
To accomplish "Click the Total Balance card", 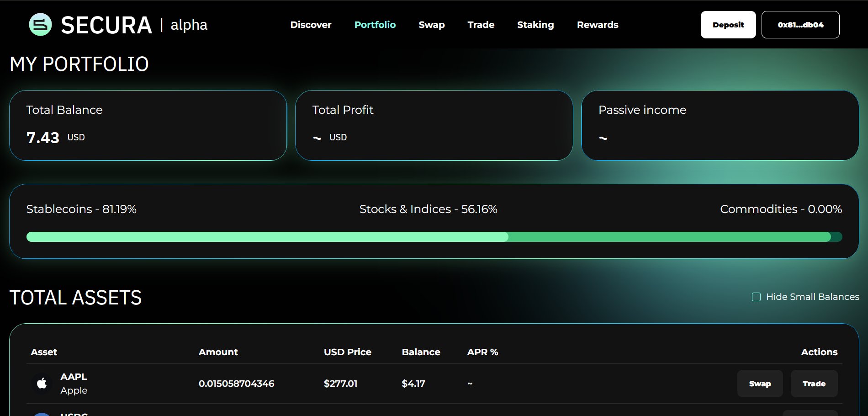I will point(148,125).
